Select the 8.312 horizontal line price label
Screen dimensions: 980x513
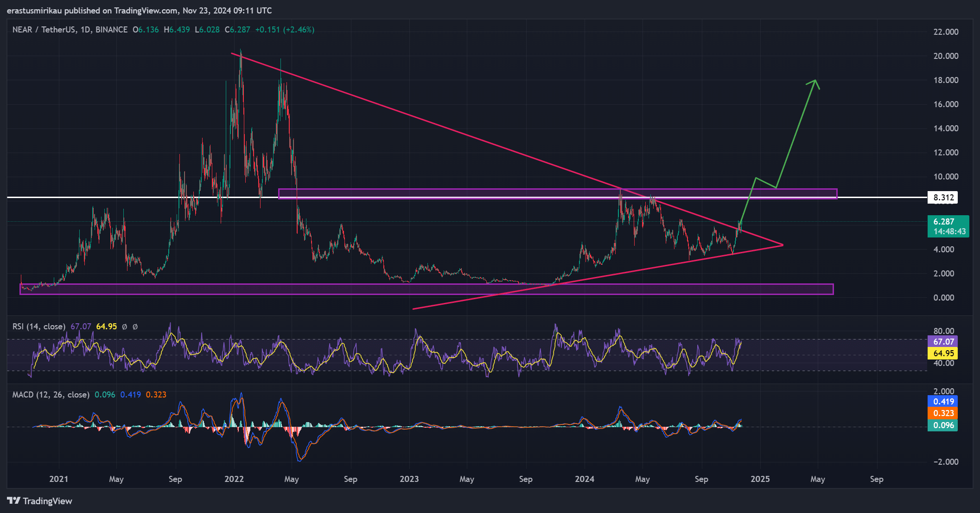[x=943, y=198]
